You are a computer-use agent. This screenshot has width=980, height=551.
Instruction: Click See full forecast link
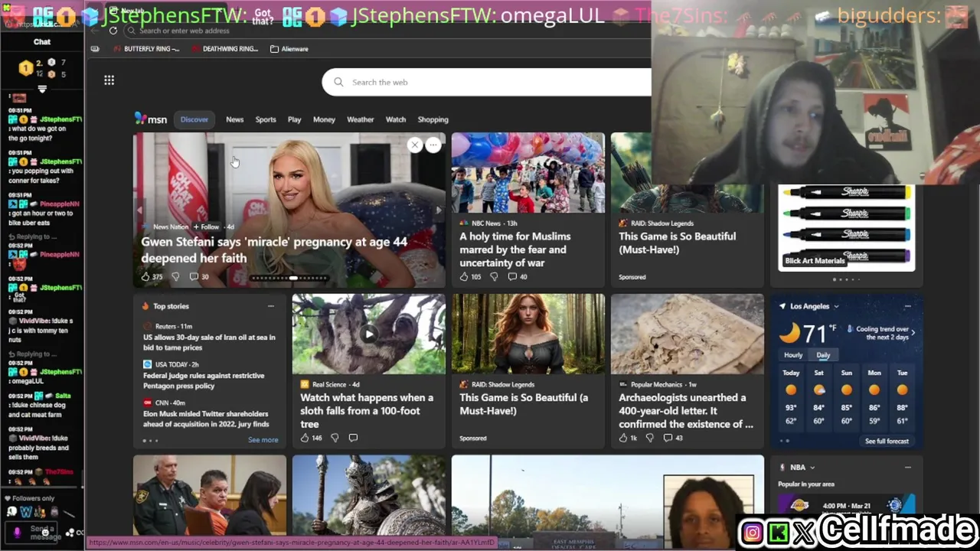tap(887, 441)
